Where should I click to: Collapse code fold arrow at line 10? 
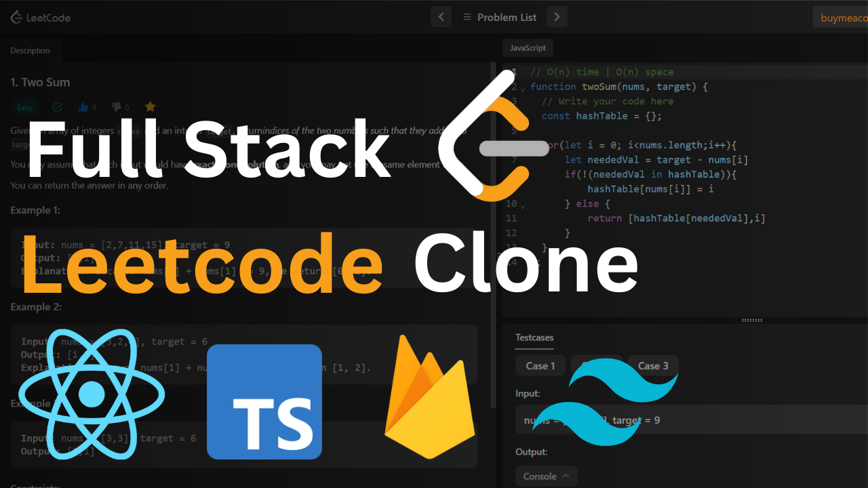click(523, 205)
